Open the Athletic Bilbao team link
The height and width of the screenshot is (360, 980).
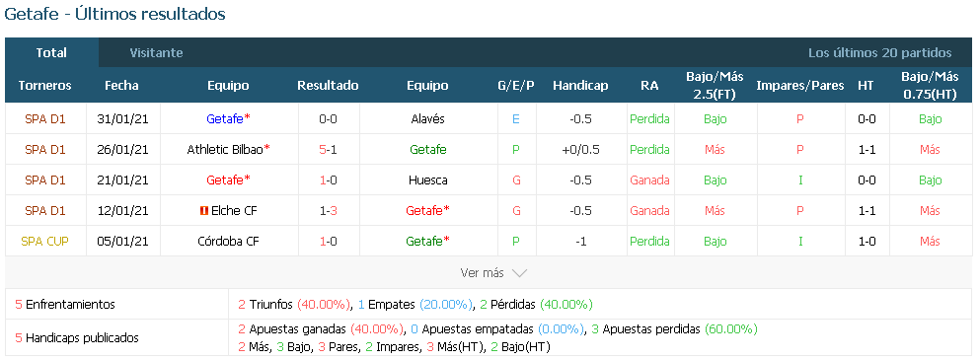tap(225, 149)
